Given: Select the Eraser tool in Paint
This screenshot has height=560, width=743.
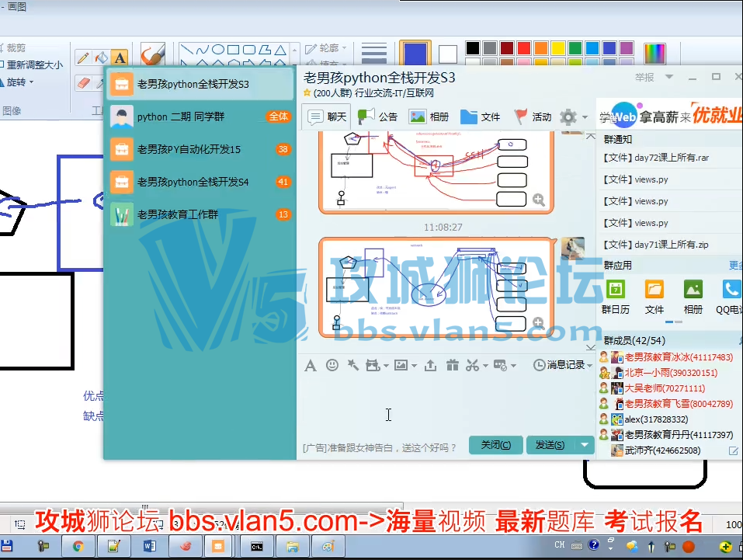Looking at the screenshot, I should tap(83, 83).
